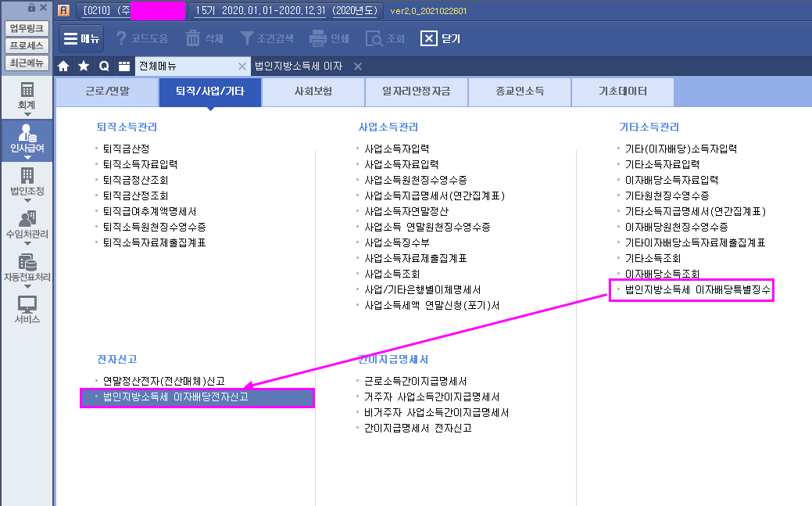
Task: Open 사업소득자연말정산 menu item
Action: [x=406, y=211]
